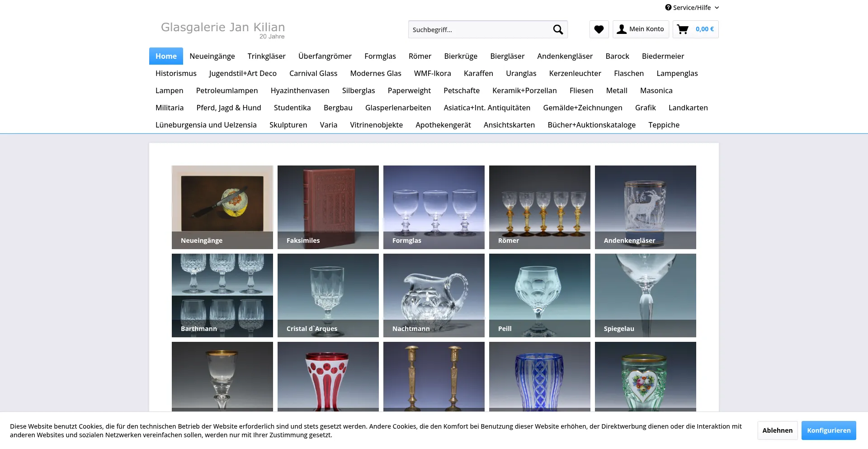
Task: Open the Nachtmann jug tile
Action: [434, 295]
